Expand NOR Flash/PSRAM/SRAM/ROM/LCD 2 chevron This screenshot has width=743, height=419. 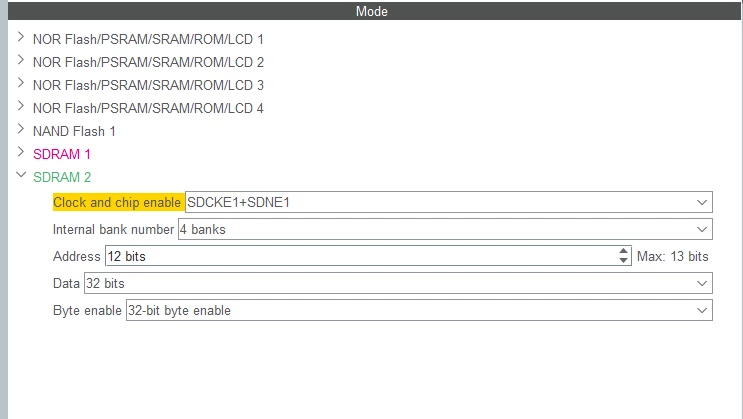click(x=20, y=60)
